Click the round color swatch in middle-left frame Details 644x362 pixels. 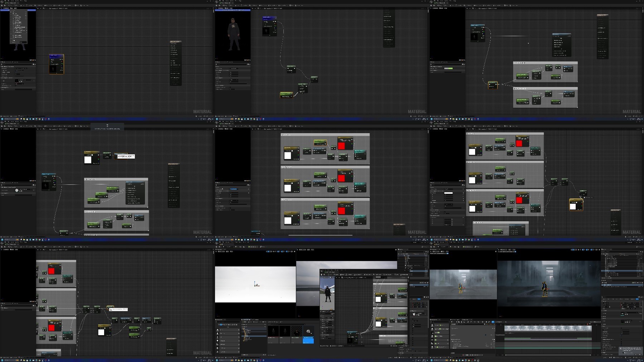click(16, 190)
